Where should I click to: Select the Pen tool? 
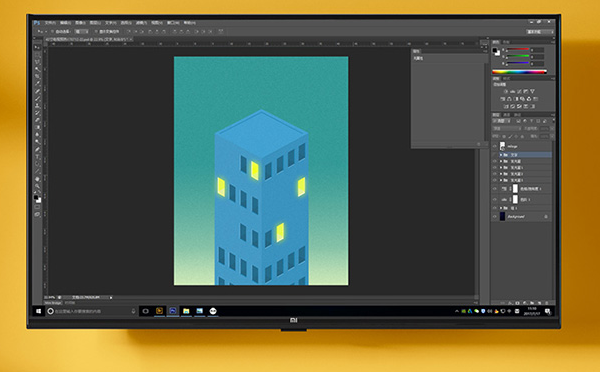click(x=37, y=149)
